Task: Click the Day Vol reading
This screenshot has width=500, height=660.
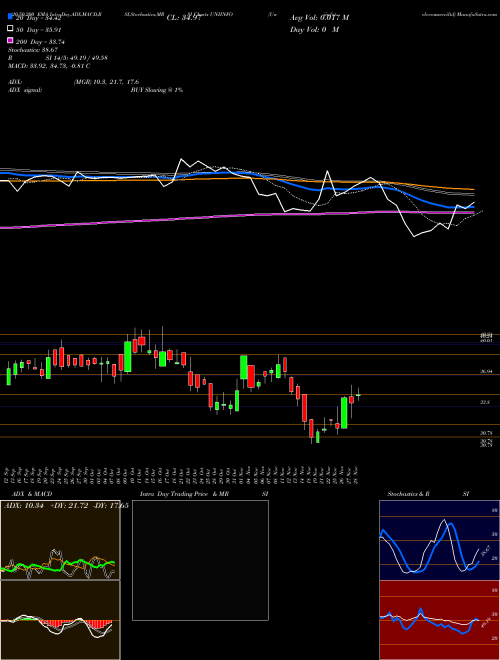Action: pyautogui.click(x=314, y=30)
